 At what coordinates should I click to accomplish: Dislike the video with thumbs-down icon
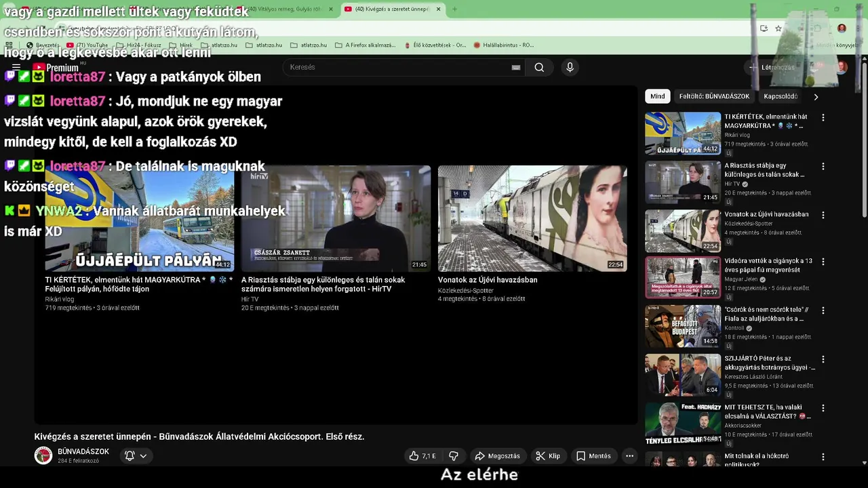coord(454,456)
